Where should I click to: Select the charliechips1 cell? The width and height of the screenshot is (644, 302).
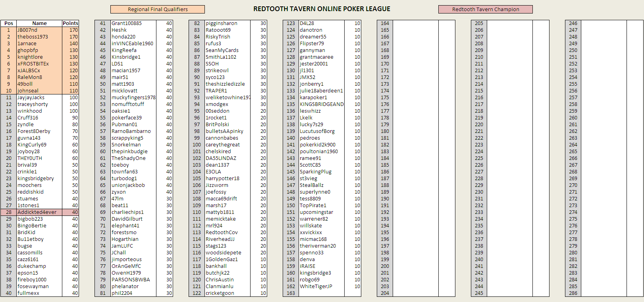(133, 212)
